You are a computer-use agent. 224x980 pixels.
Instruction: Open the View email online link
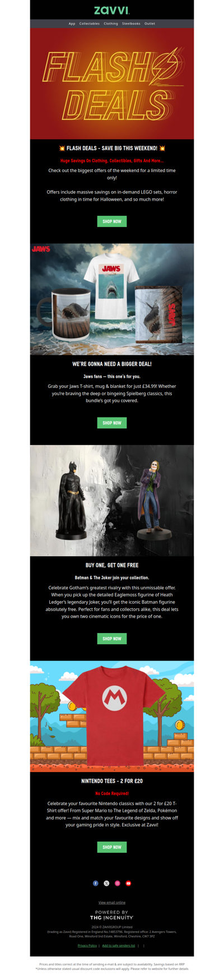pyautogui.click(x=112, y=903)
